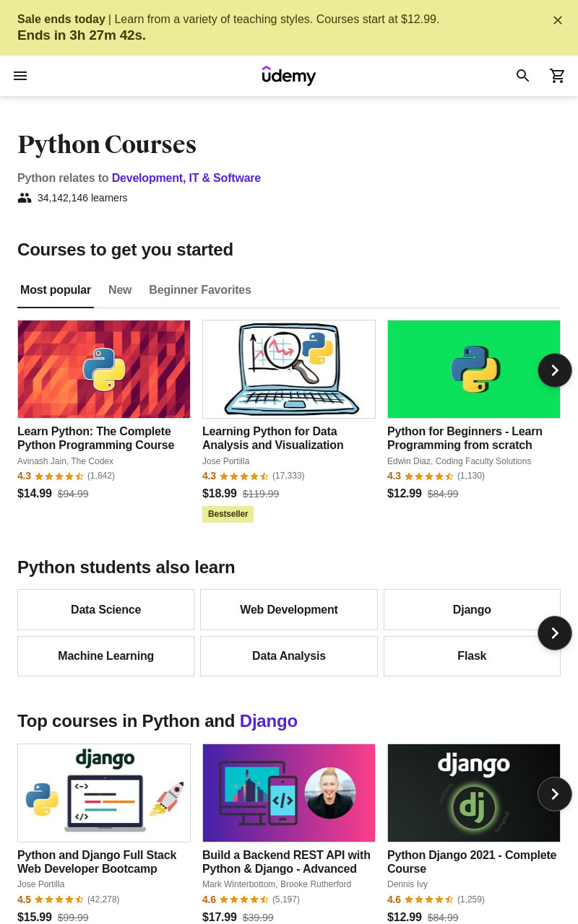The width and height of the screenshot is (578, 924).
Task: Switch to the New tab
Action: [x=120, y=290]
